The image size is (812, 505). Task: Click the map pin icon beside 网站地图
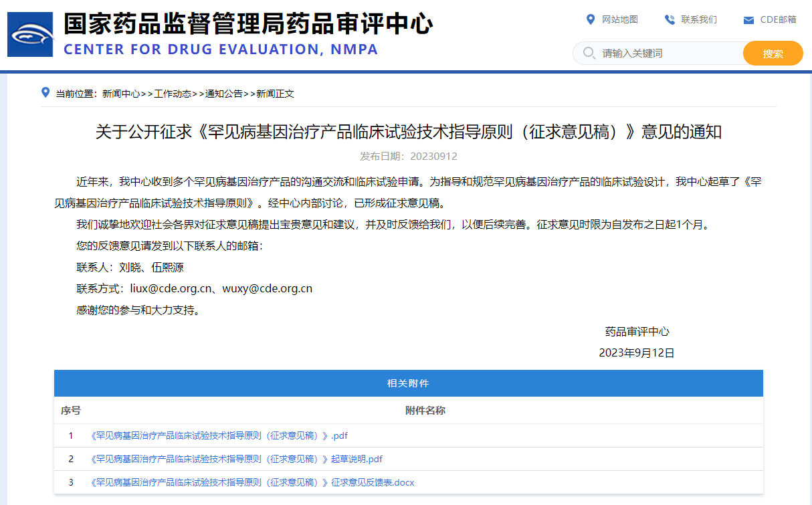click(590, 19)
